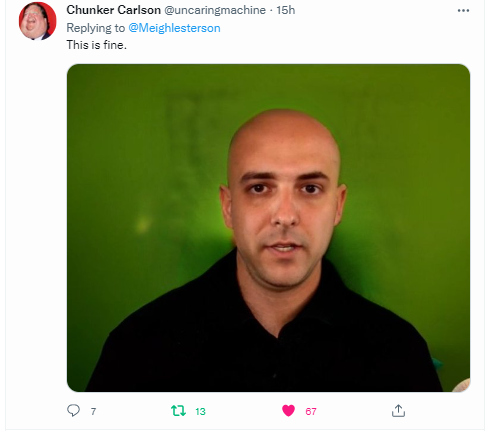The width and height of the screenshot is (502, 431).
Task: Click the "Replying to" label text
Action: [x=96, y=28]
